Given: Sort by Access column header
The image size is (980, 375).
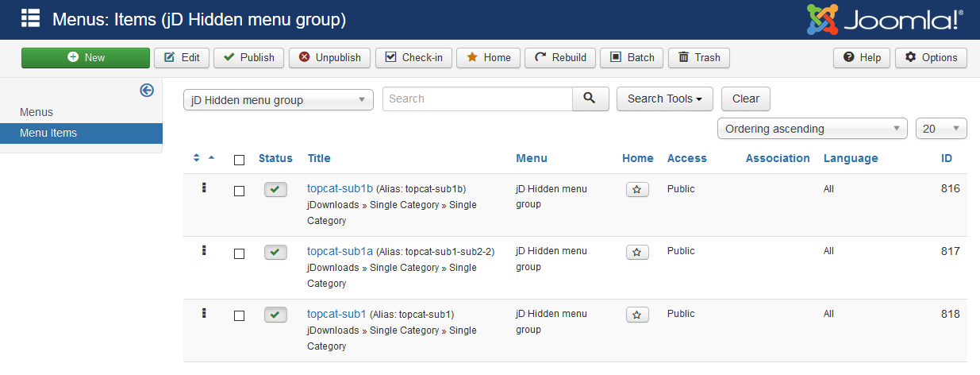Looking at the screenshot, I should (x=687, y=158).
